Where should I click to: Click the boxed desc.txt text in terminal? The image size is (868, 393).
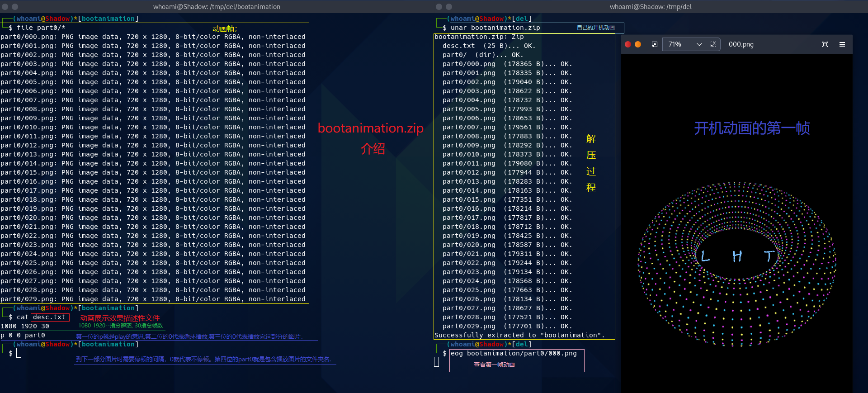(x=50, y=317)
